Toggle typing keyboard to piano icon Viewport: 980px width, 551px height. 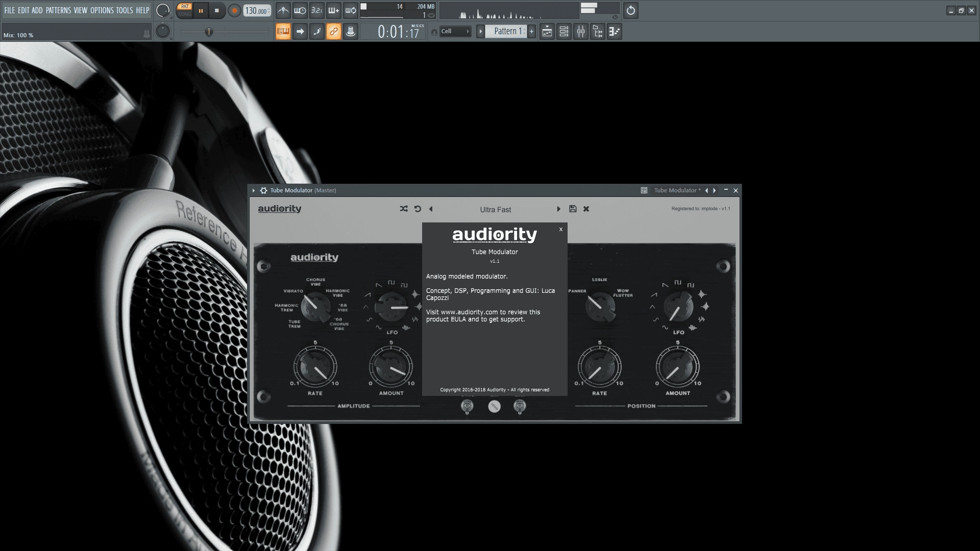click(283, 32)
